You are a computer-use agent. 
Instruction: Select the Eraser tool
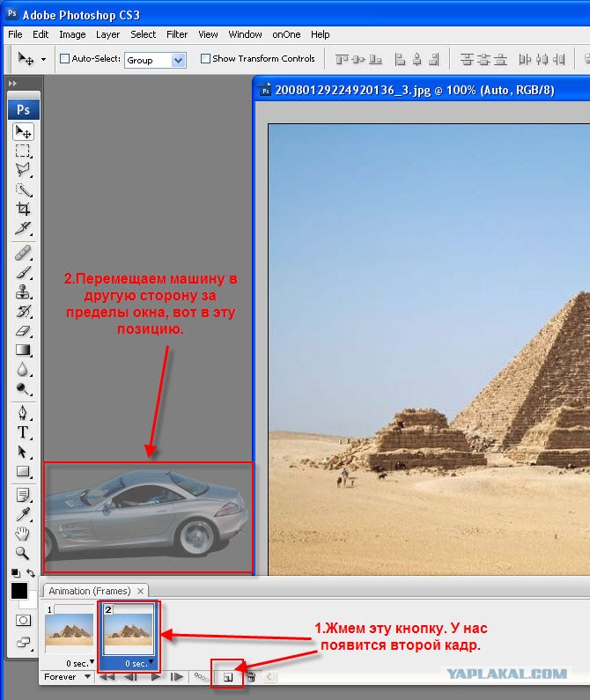[23, 331]
